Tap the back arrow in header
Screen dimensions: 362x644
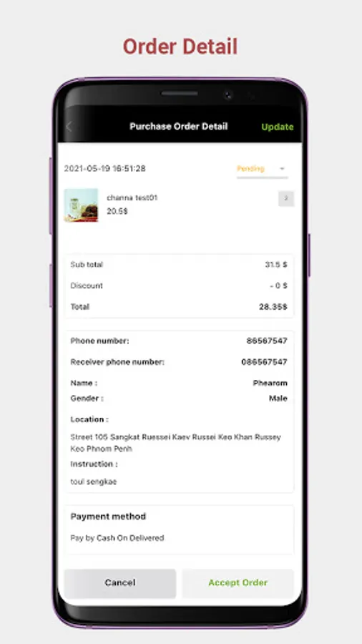point(69,127)
